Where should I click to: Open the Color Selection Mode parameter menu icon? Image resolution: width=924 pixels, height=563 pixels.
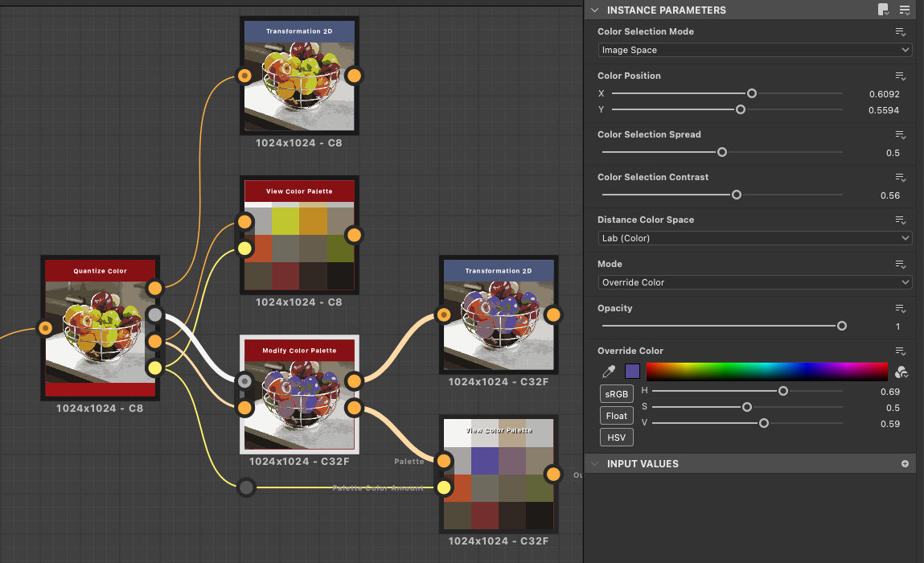click(x=901, y=32)
